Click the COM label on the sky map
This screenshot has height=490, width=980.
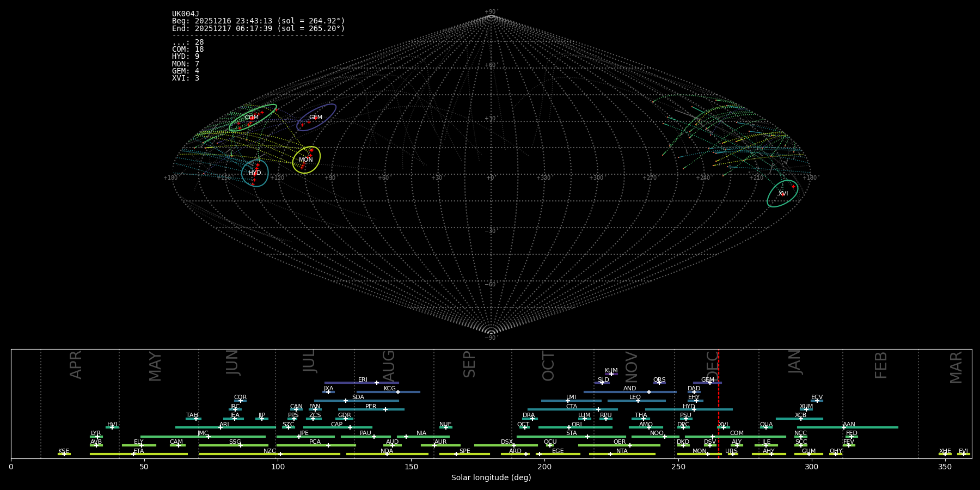(x=252, y=118)
